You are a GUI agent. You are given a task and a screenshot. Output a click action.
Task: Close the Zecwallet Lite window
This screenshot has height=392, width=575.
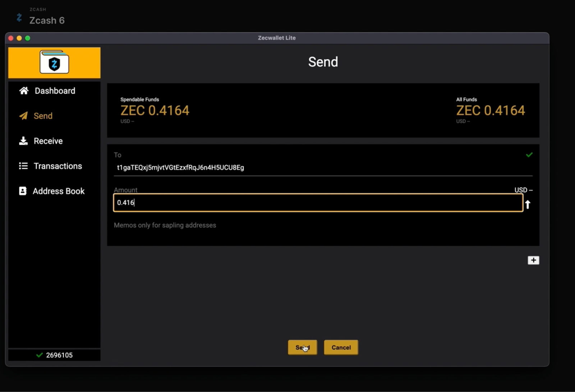(11, 38)
